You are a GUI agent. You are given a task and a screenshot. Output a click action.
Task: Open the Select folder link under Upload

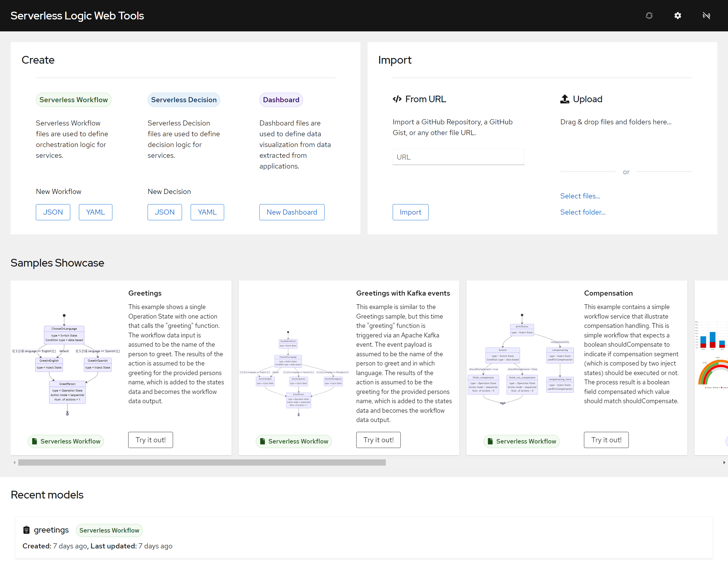pos(582,212)
